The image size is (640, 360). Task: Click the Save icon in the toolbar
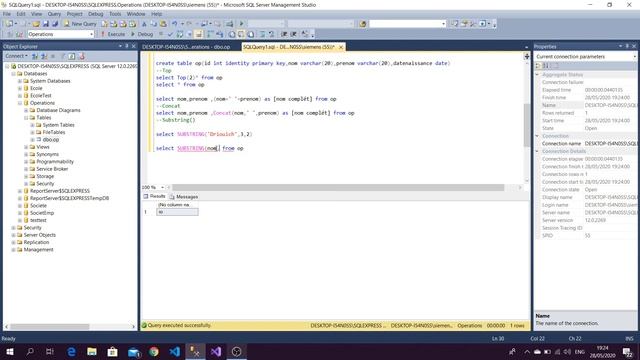[46, 24]
